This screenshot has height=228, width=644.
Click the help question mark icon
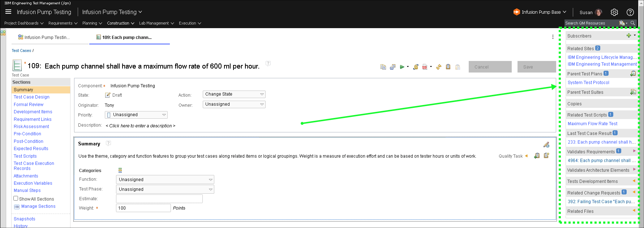630,12
